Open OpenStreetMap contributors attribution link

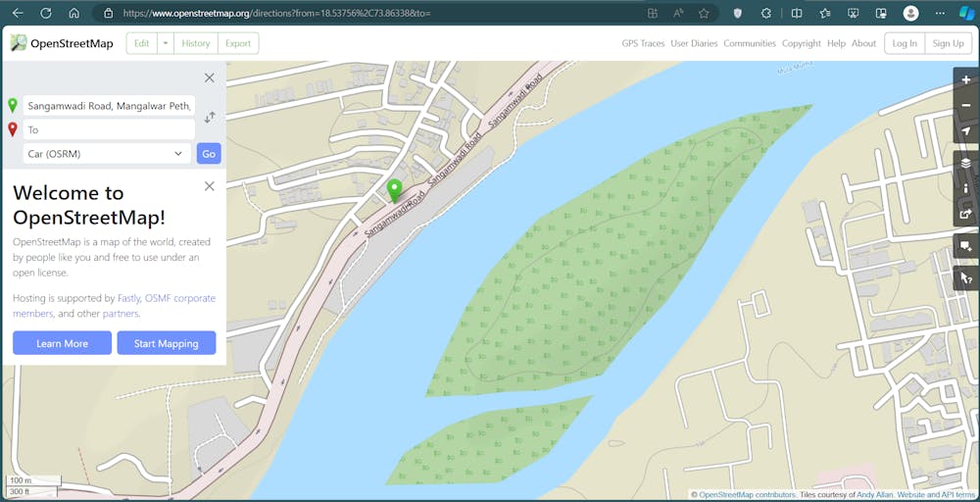point(747,494)
